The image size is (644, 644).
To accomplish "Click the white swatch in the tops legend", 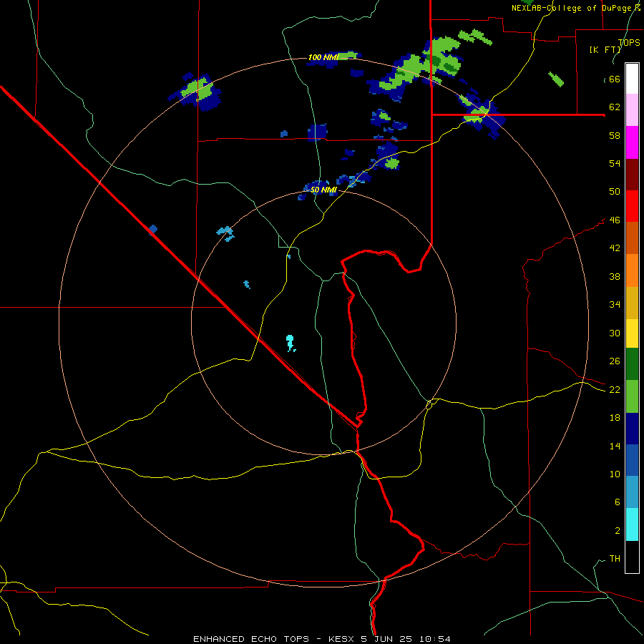I will [x=632, y=79].
